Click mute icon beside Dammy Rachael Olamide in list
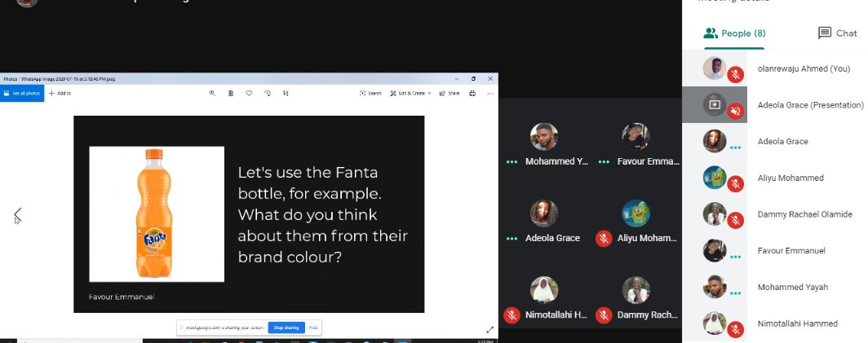The height and width of the screenshot is (343, 868). click(x=735, y=221)
